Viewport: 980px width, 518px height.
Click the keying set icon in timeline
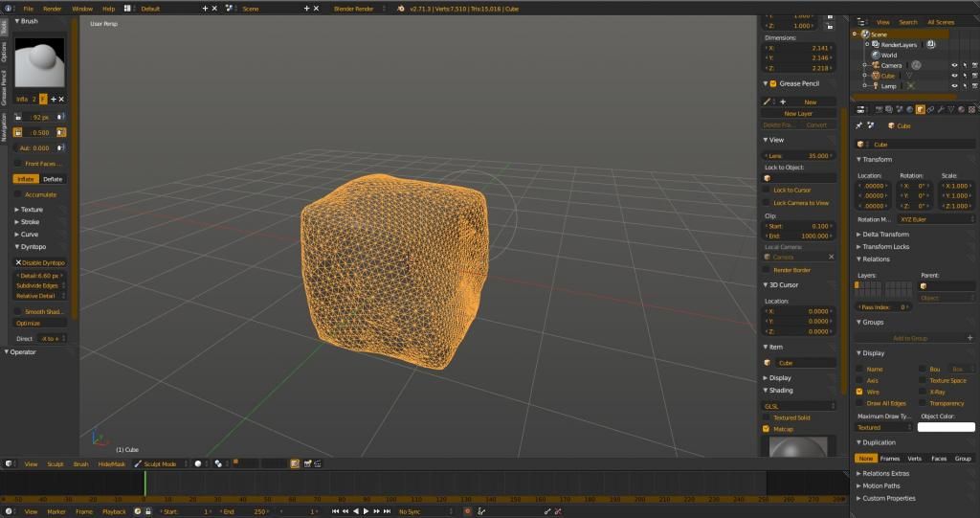coord(481,511)
